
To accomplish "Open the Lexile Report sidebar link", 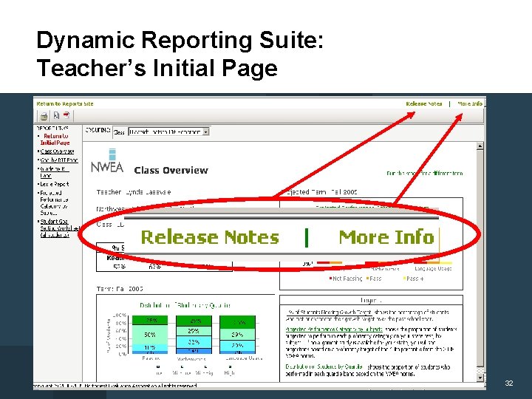I will pyautogui.click(x=54, y=184).
